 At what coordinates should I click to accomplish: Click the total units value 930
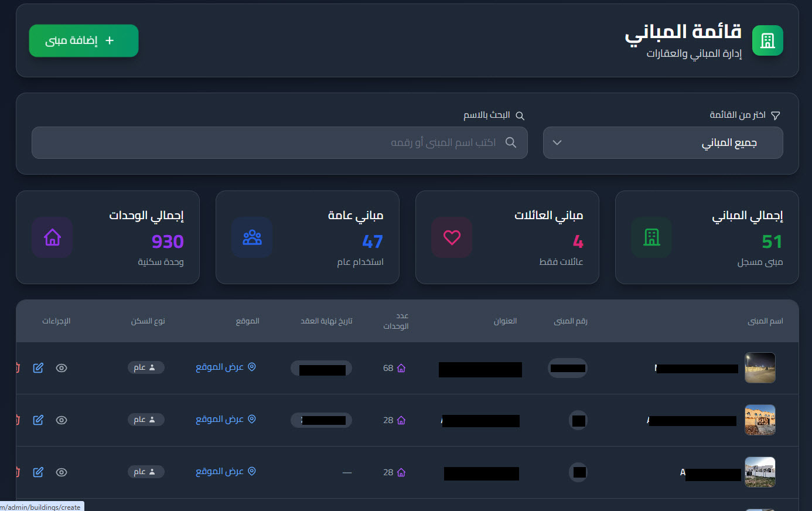click(x=168, y=241)
